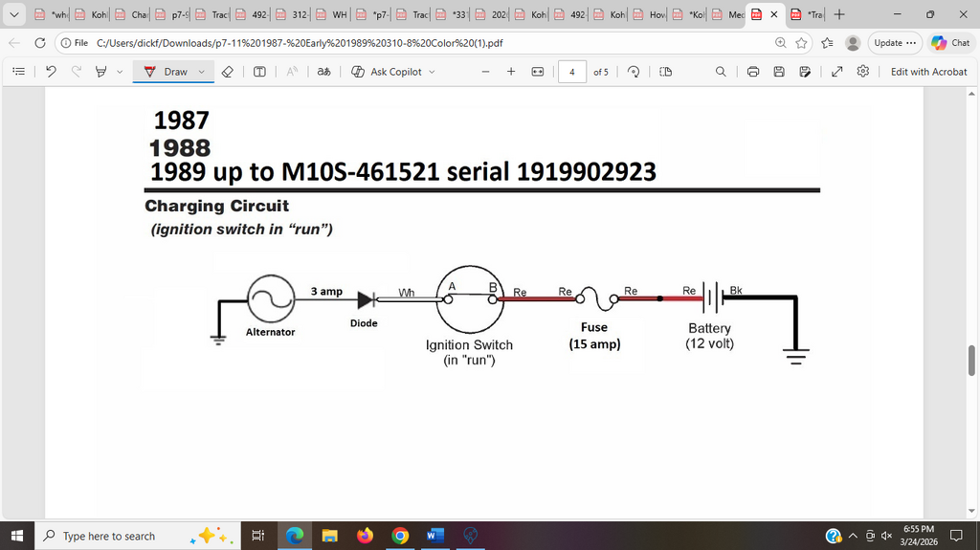Toggle Page view layout
This screenshot has width=980, height=550.
[x=666, y=72]
